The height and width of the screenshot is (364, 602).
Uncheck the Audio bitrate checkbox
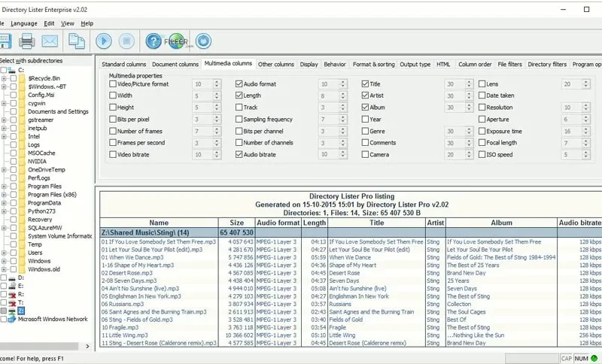pos(239,155)
